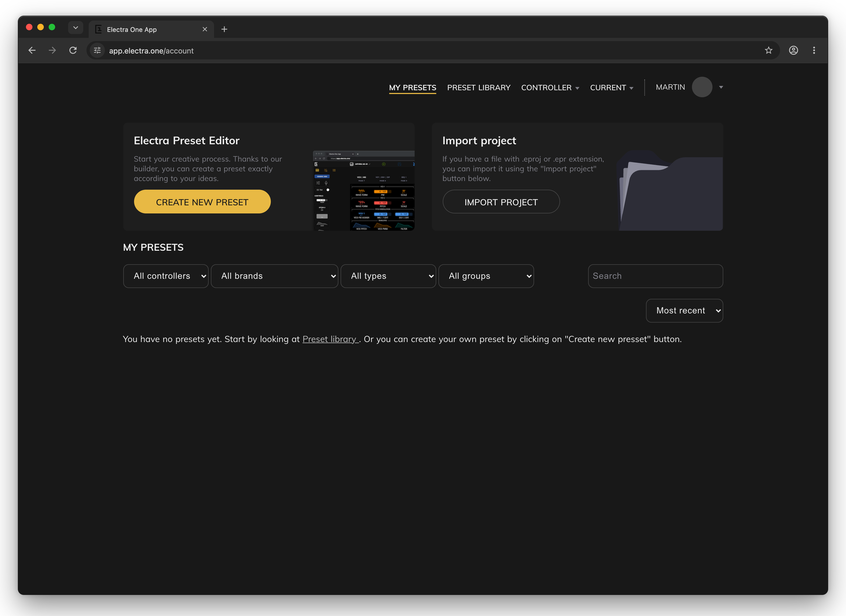This screenshot has height=616, width=846.
Task: Open the PRESET LIBRARY page
Action: (x=479, y=88)
